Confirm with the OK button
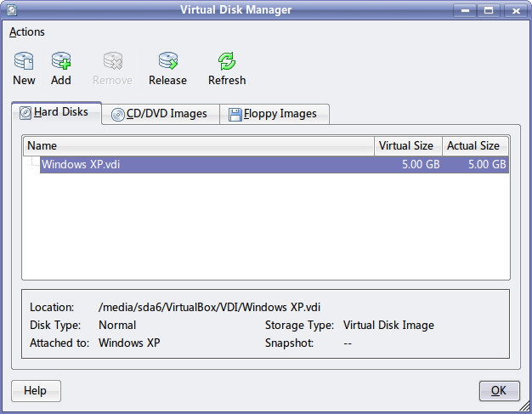Image resolution: width=532 pixels, height=414 pixels. click(499, 390)
